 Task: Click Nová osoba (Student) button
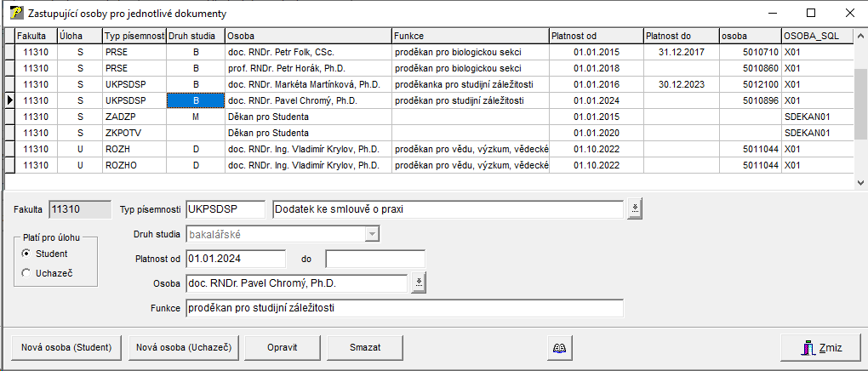click(66, 347)
